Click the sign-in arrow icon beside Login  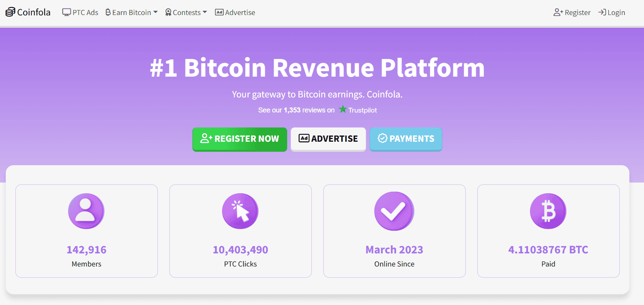pyautogui.click(x=602, y=12)
